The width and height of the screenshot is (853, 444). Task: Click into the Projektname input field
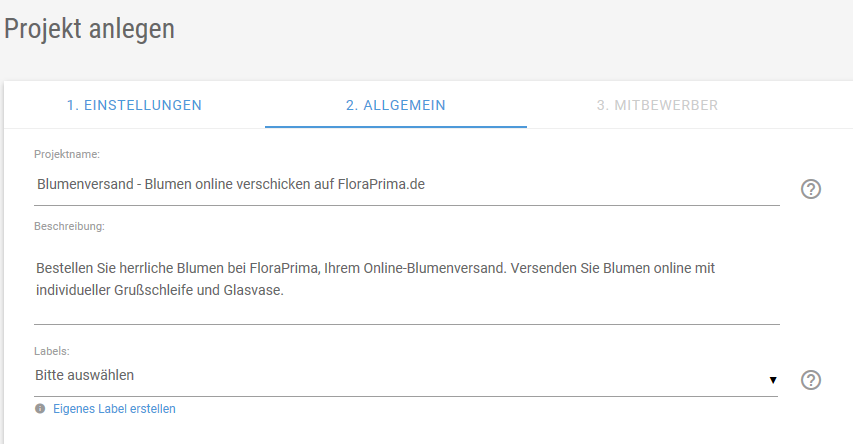click(x=406, y=185)
